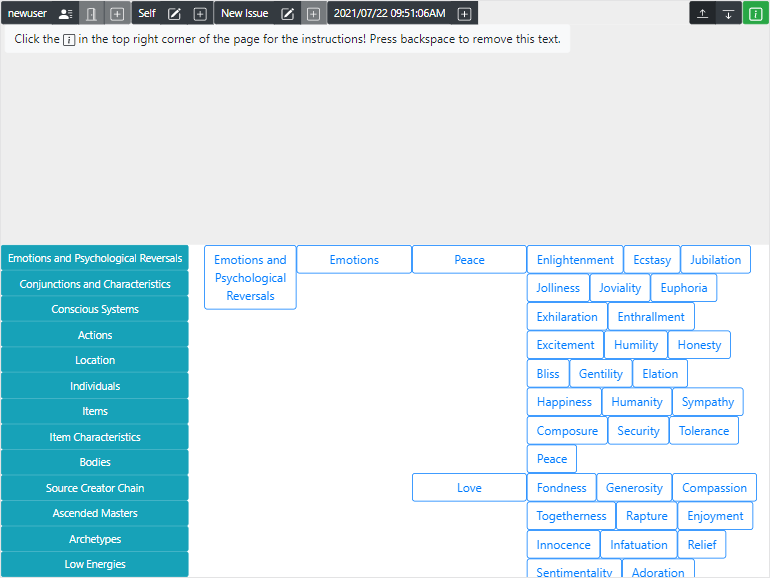Click the edit pencil icon next to New Issue
The width and height of the screenshot is (770, 578).
pos(288,14)
